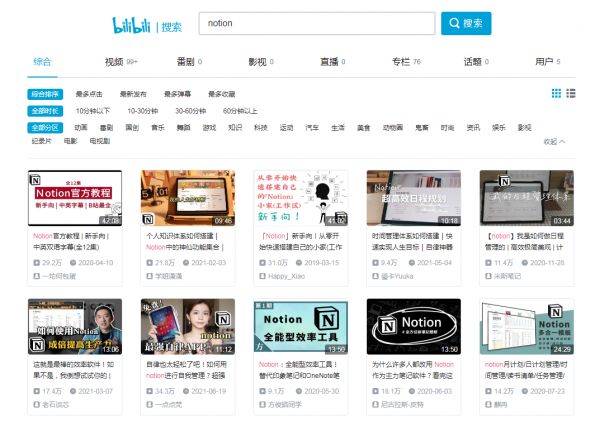Open uploader link 老石谈芯
600x421 pixels.
point(57,404)
